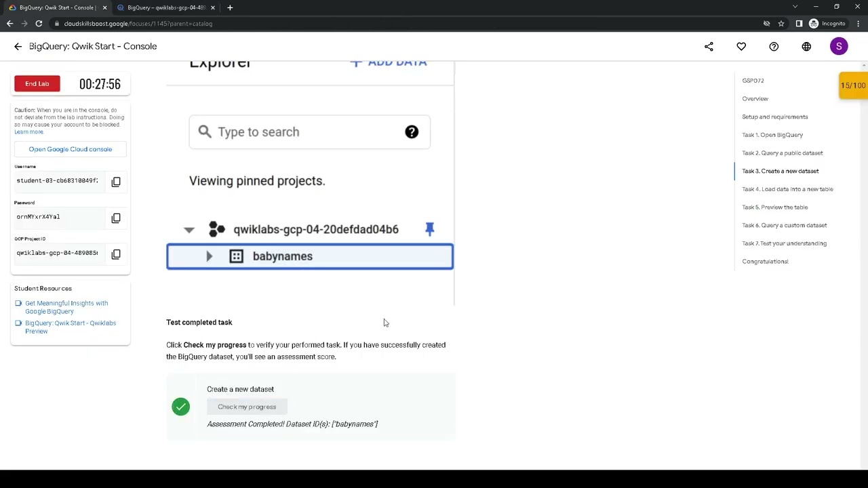Viewport: 868px width, 488px height.
Task: Click the 15/100 score badge
Action: pyautogui.click(x=853, y=85)
